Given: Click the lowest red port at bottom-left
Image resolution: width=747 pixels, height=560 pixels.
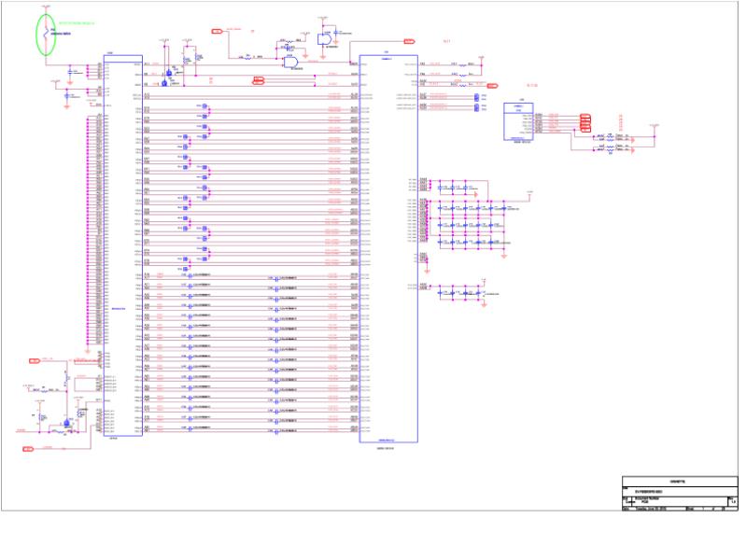Looking at the screenshot, I should 28,449.
